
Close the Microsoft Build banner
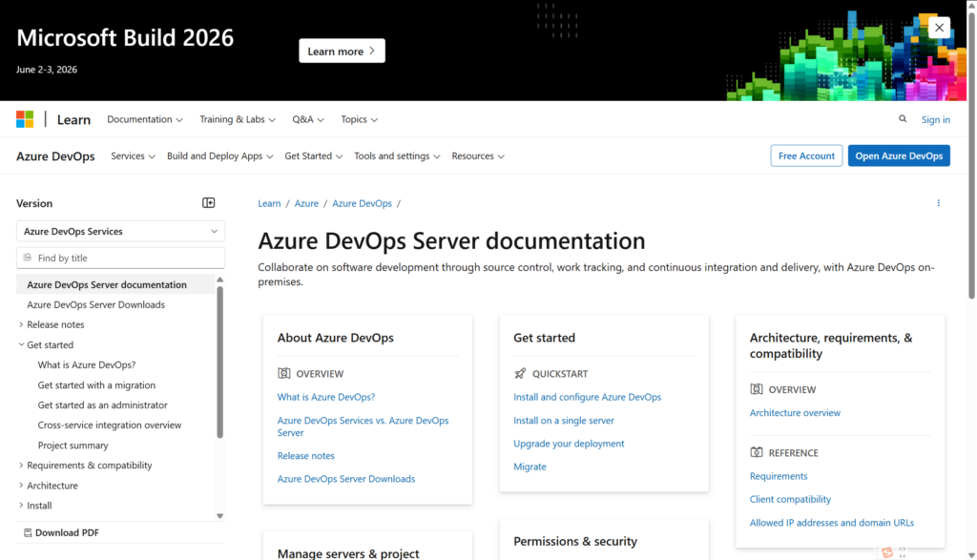[939, 28]
